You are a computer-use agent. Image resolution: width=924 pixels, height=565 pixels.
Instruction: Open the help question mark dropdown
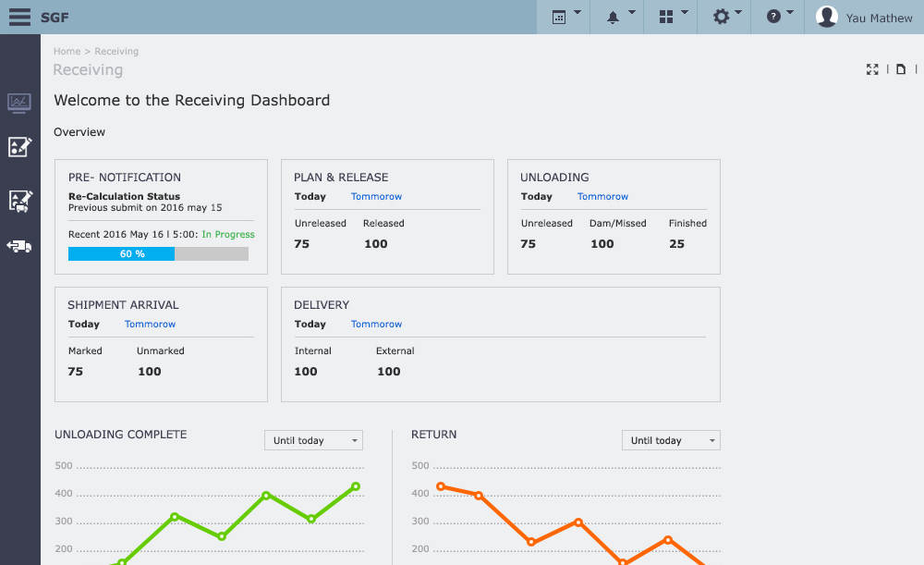click(779, 17)
